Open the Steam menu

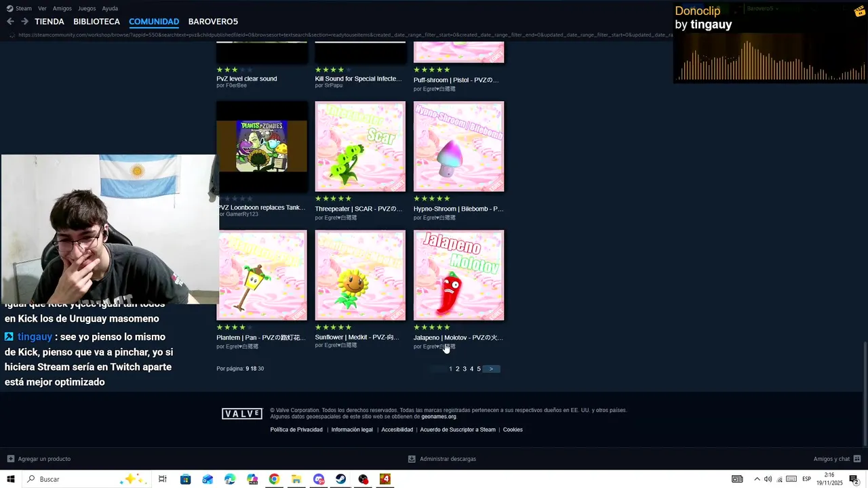coord(19,8)
